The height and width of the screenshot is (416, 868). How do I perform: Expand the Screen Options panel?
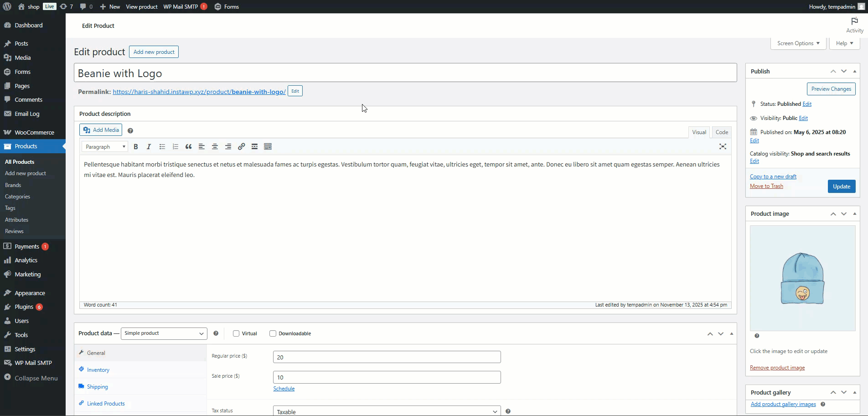pyautogui.click(x=798, y=43)
